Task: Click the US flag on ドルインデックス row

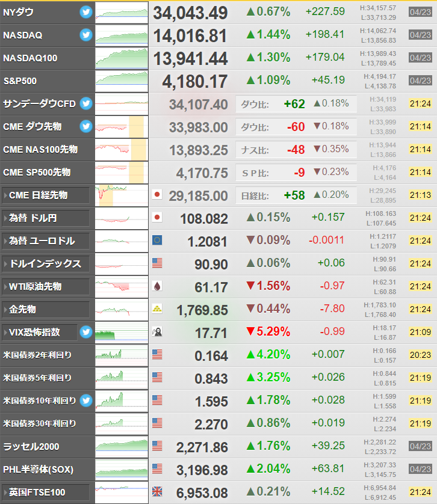Action: point(157,263)
